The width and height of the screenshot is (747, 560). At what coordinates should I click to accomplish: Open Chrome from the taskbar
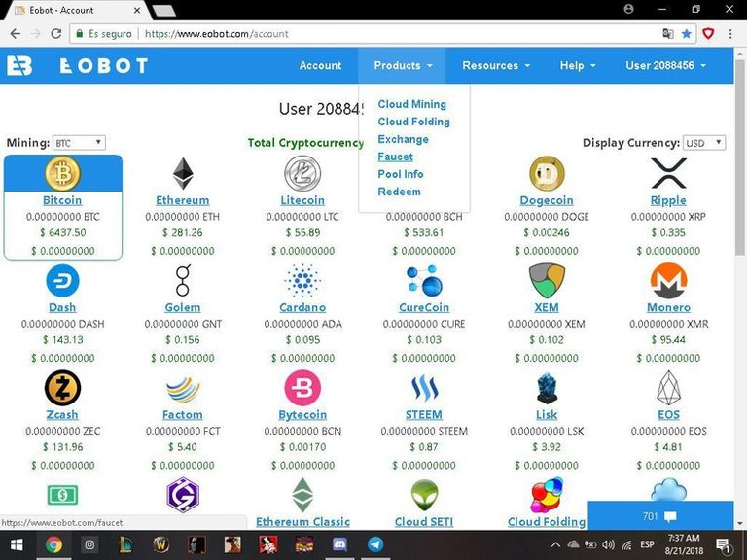pyautogui.click(x=53, y=544)
